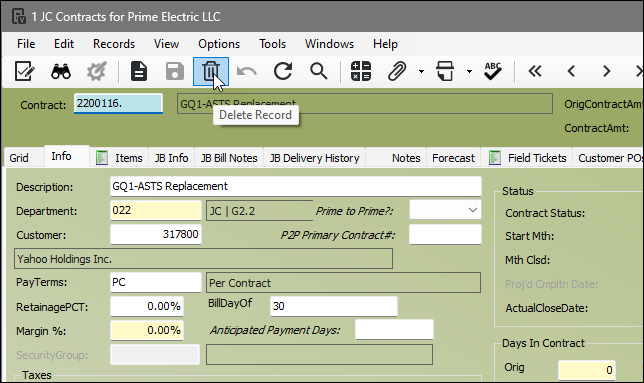
Task: Click the Undo arrow icon
Action: 246,72
